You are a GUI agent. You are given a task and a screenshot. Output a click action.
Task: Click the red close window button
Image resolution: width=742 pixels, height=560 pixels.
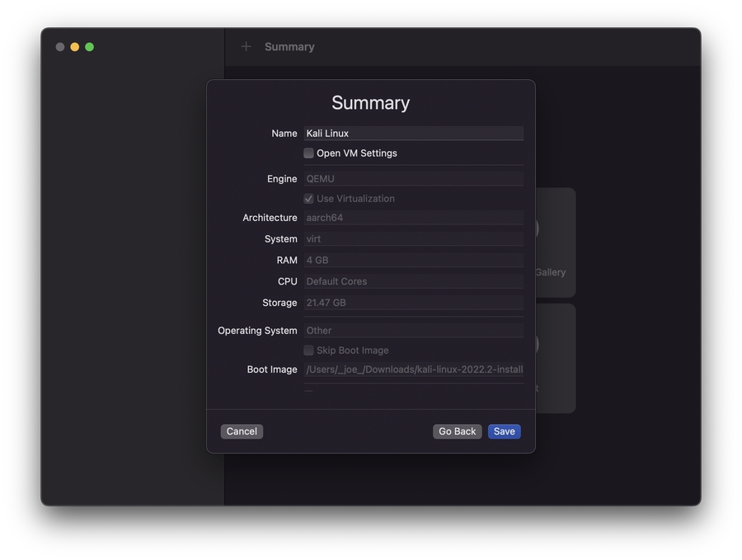coord(60,47)
